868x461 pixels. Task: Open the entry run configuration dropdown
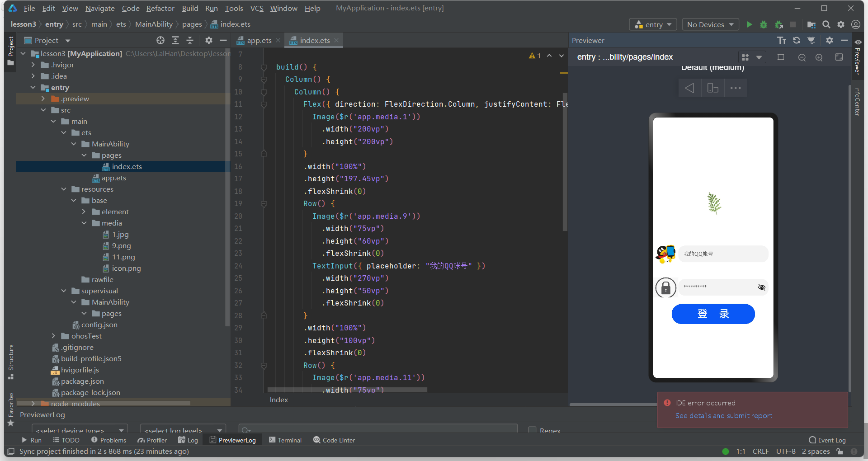[653, 24]
